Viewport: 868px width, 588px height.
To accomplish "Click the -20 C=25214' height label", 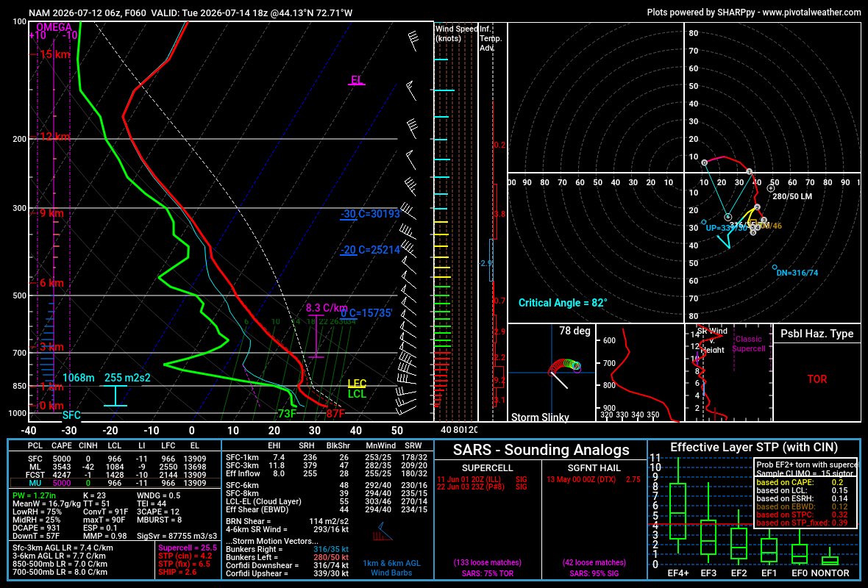I will click(370, 249).
